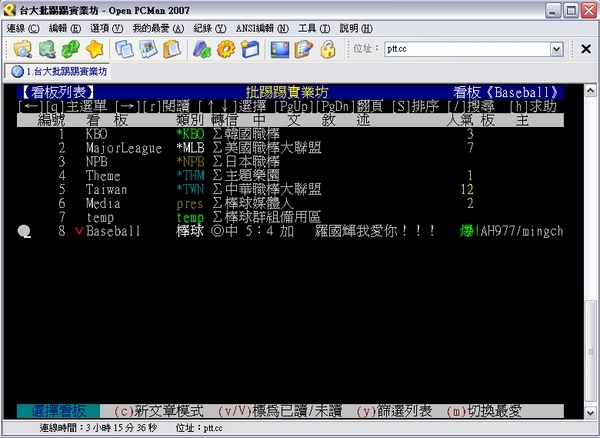This screenshot has width=600, height=438.
Task: Click 美國職棒大聯盟 description text
Action: [273, 148]
